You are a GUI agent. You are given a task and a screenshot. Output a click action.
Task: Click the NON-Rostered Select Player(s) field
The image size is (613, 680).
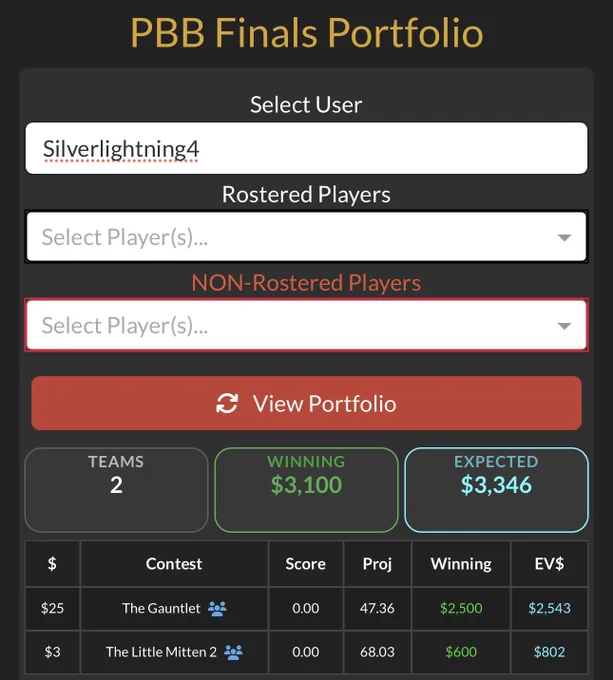pos(306,325)
